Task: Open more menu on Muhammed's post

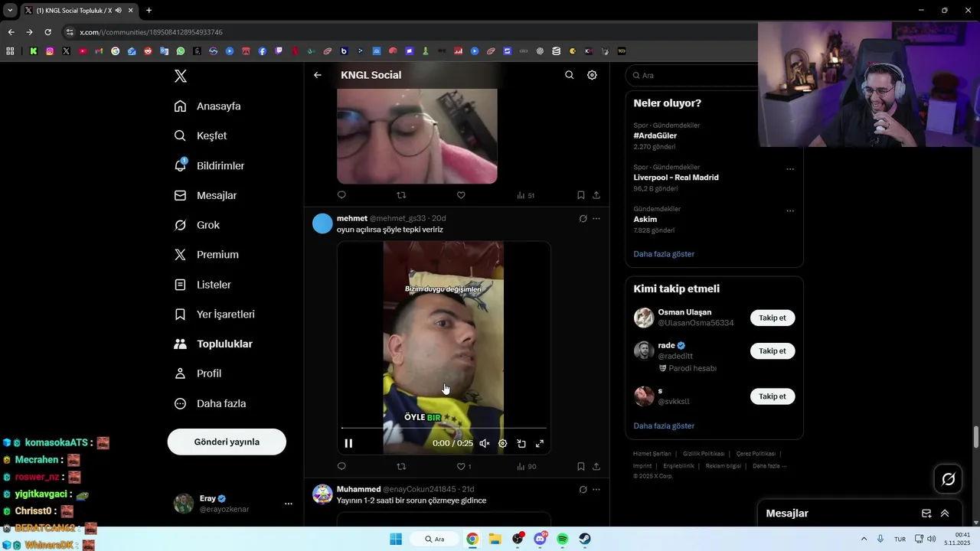Action: coord(596,489)
